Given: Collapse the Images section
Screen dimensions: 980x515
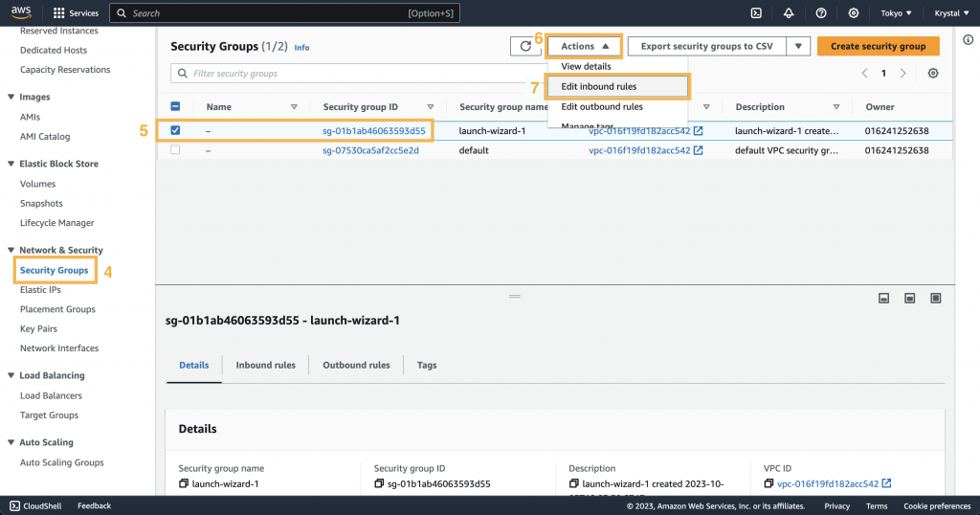Looking at the screenshot, I should coord(11,97).
